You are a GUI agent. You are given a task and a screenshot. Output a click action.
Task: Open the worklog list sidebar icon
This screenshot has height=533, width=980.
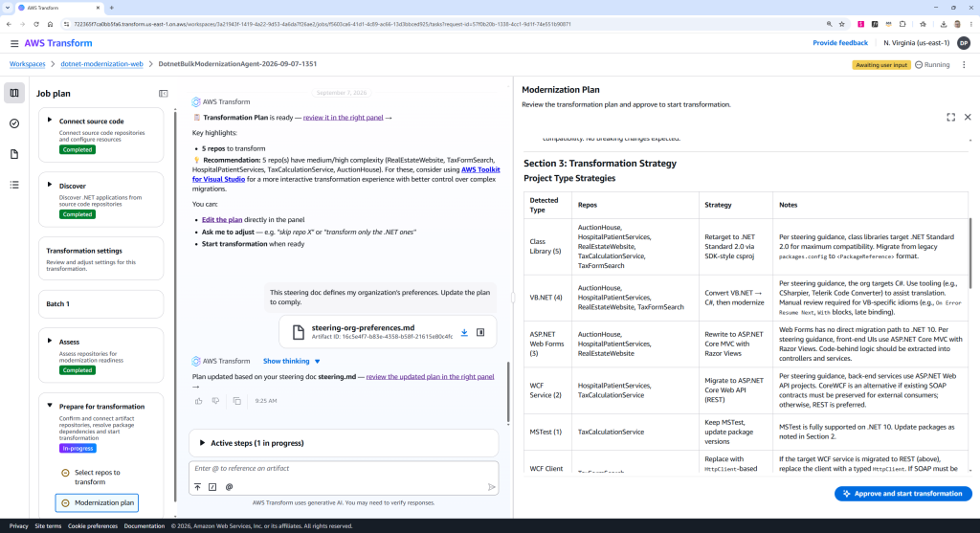(x=14, y=185)
